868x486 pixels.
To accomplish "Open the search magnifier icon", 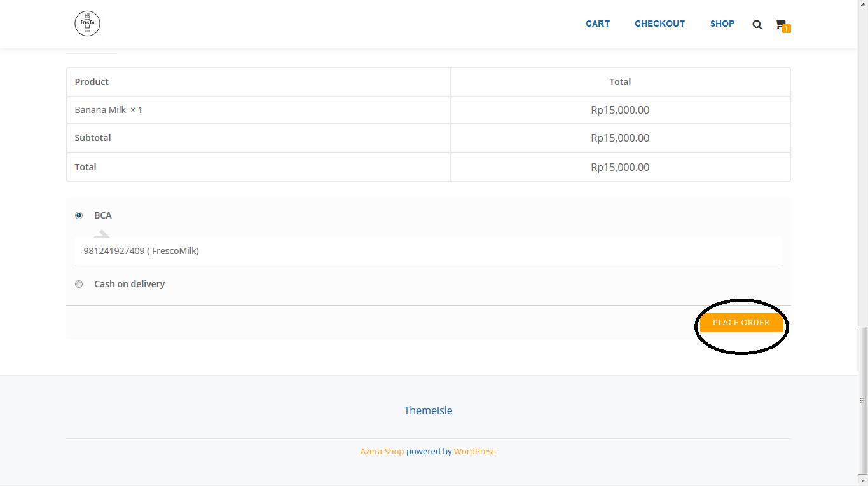I will [x=757, y=25].
